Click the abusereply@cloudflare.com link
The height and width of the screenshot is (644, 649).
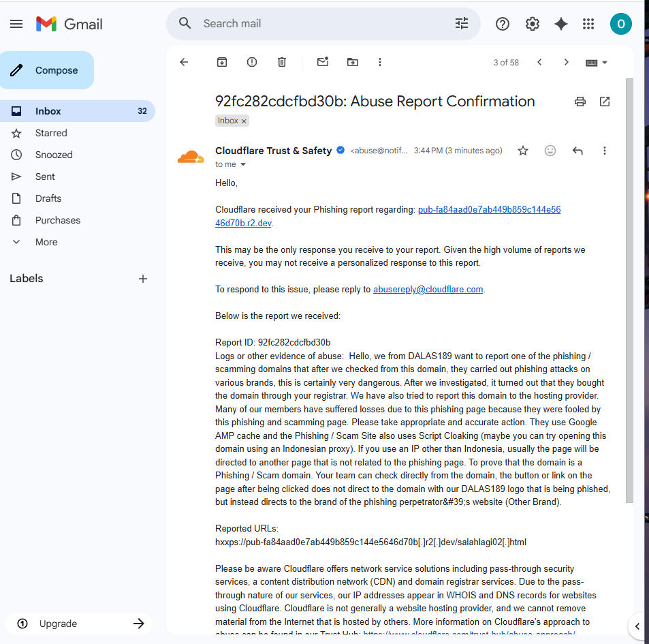point(428,290)
